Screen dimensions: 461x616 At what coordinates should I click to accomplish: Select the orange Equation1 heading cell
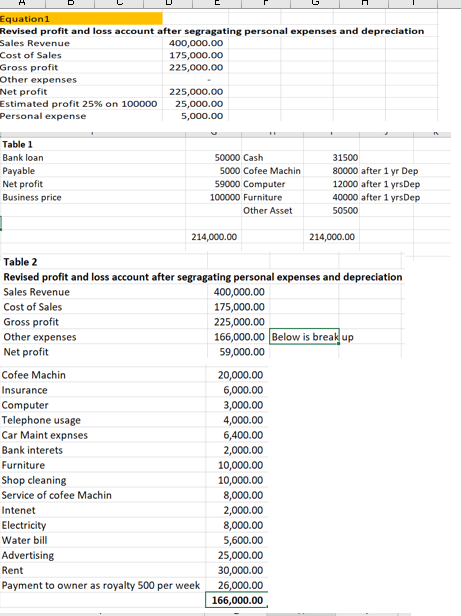coord(81,19)
